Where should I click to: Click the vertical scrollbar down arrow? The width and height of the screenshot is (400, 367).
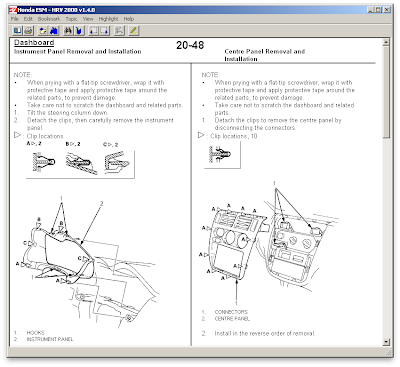[386, 342]
